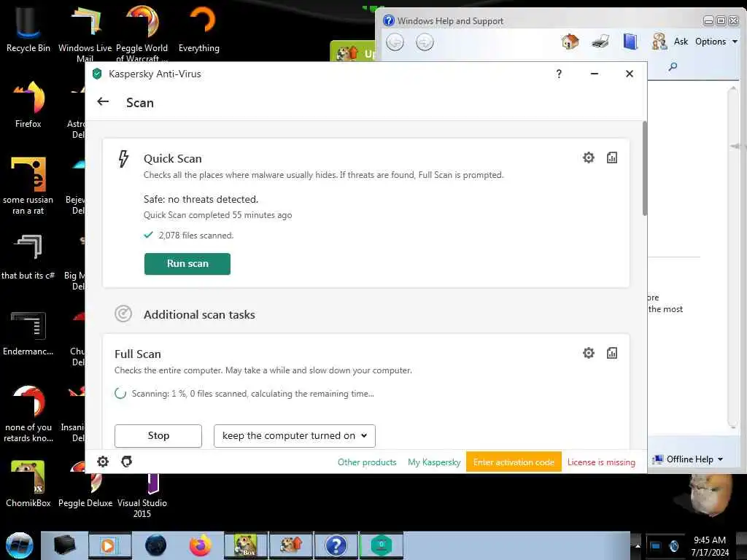This screenshot has height=560, width=747.
Task: Stop the Full Scan
Action: click(x=158, y=436)
